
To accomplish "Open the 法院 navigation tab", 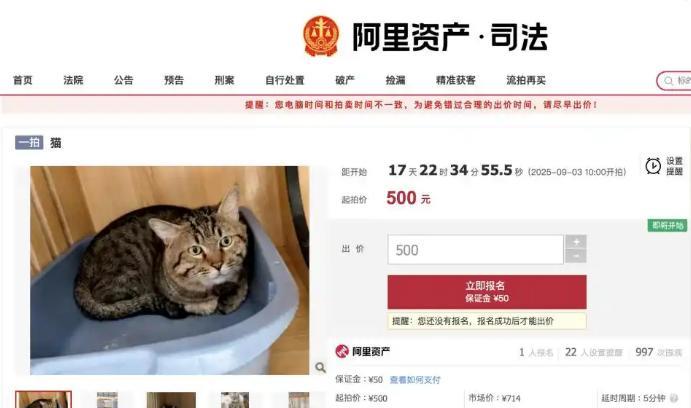I will 73,80.
